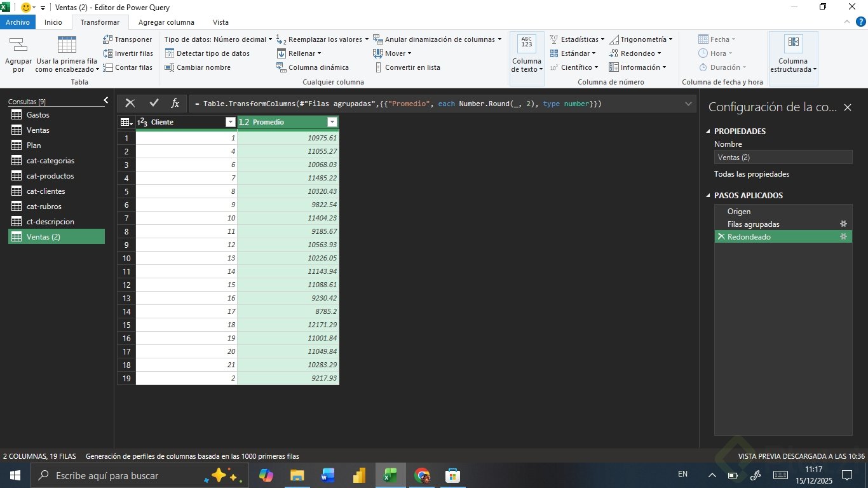Collapse the Consultas pane
Image resolution: width=868 pixels, height=488 pixels.
click(106, 100)
